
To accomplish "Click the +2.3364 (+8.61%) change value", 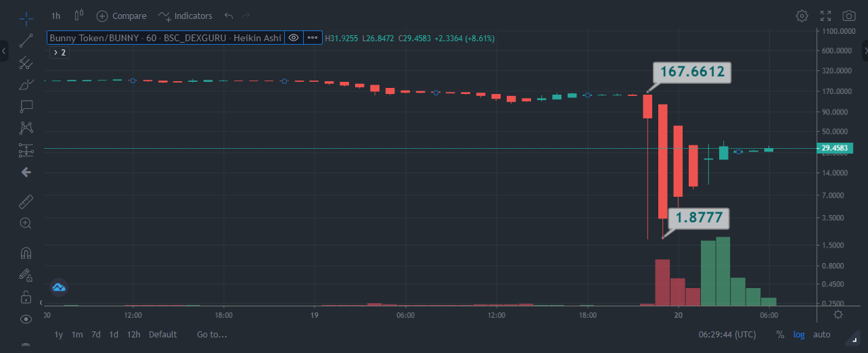I will coord(464,39).
